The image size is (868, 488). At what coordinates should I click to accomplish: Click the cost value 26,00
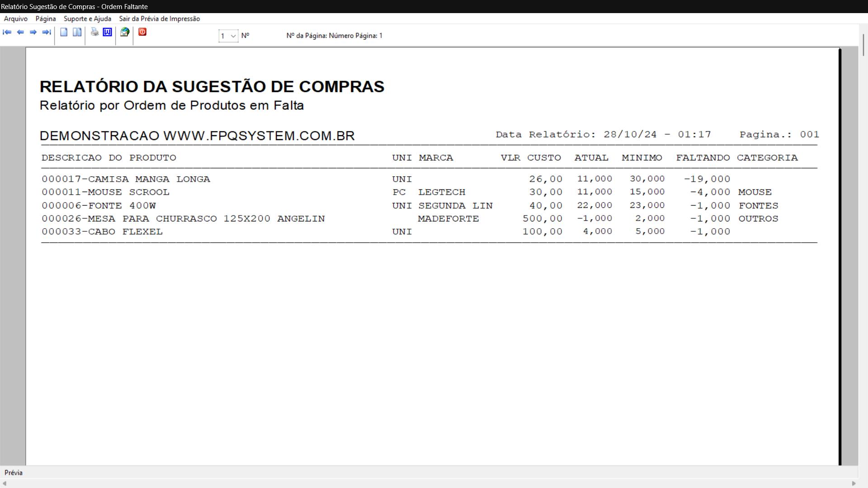[546, 179]
